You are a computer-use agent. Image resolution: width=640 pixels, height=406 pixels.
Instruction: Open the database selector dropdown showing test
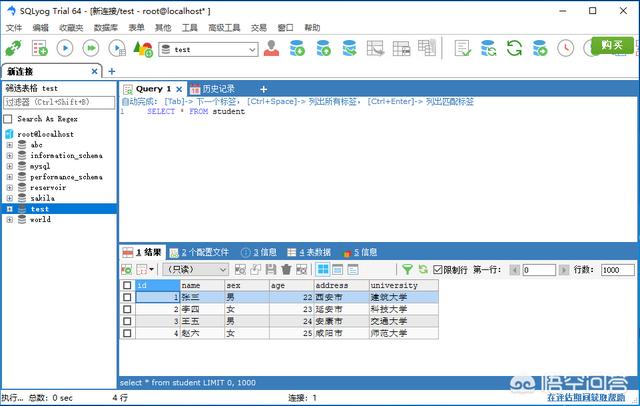coord(252,48)
